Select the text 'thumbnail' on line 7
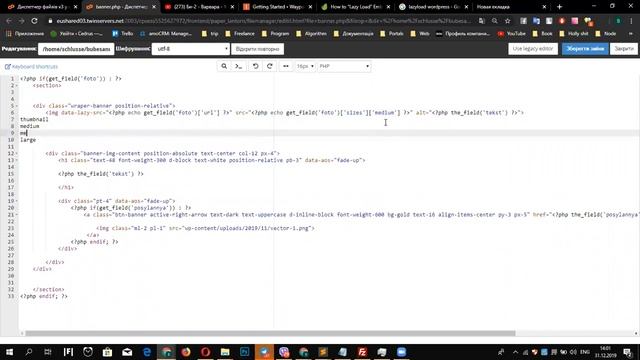The image size is (640, 360). [x=34, y=120]
